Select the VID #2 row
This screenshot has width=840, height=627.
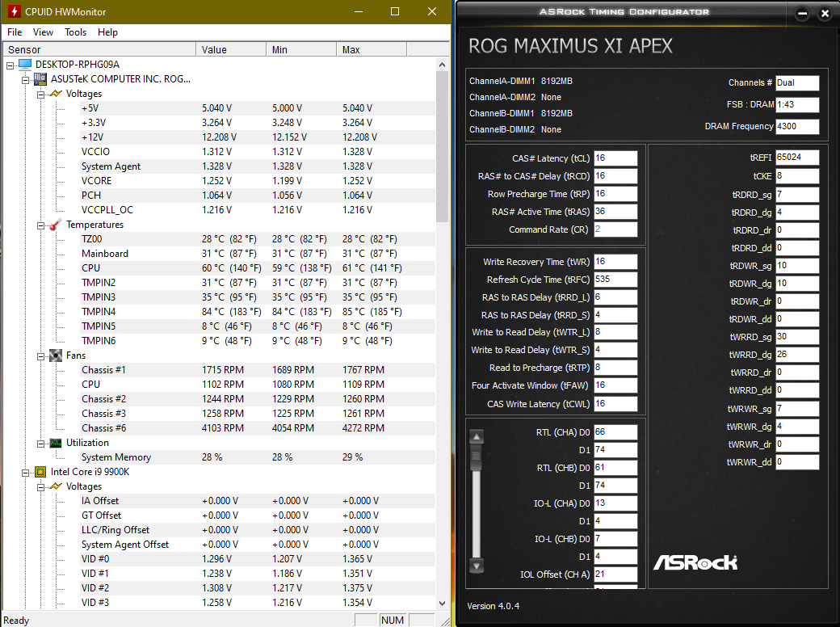(258, 588)
